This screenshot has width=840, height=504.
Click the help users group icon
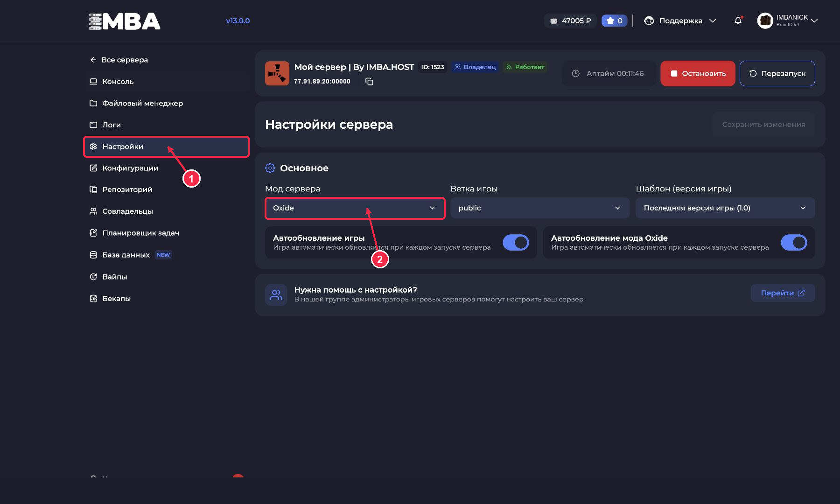[276, 295]
